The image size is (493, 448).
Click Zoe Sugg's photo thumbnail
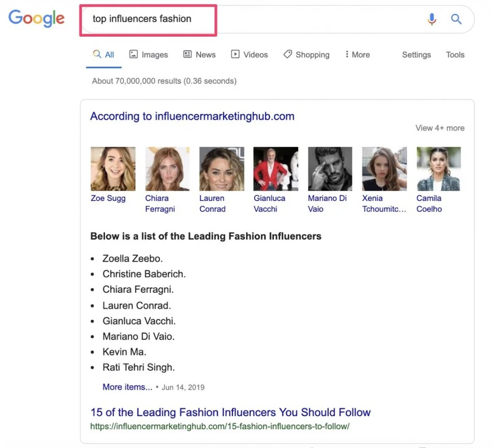[x=113, y=169]
